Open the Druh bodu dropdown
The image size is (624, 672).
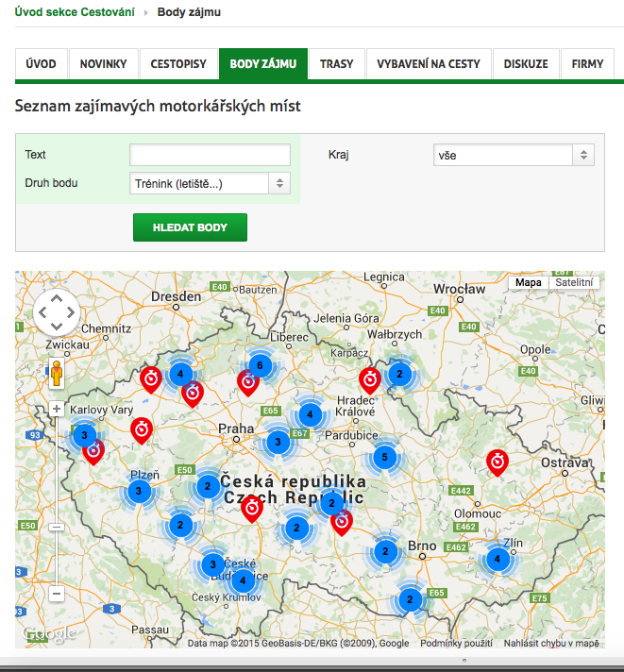click(210, 183)
